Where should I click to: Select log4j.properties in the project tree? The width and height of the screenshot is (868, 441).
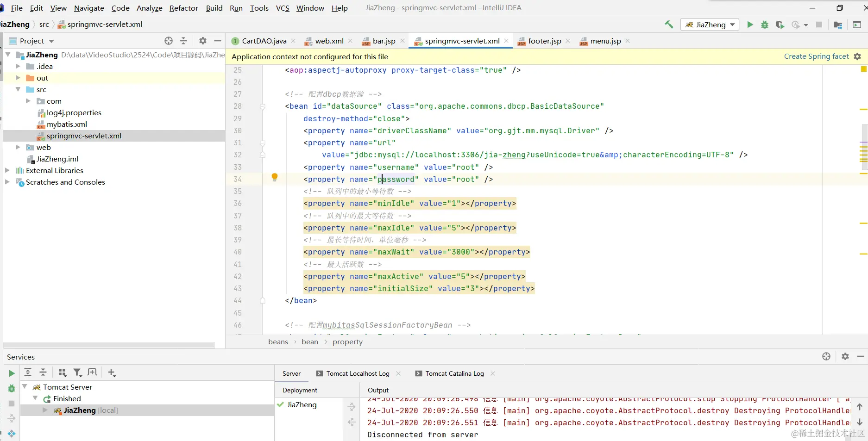tap(74, 112)
